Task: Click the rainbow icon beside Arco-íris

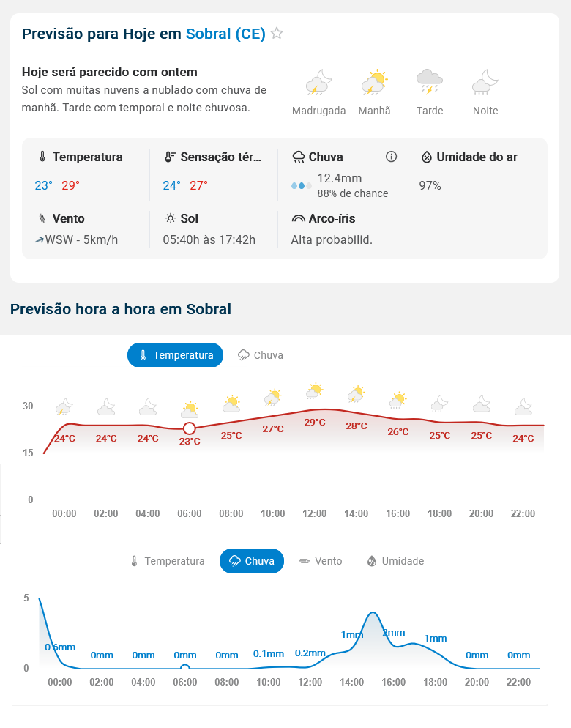Action: [x=298, y=218]
